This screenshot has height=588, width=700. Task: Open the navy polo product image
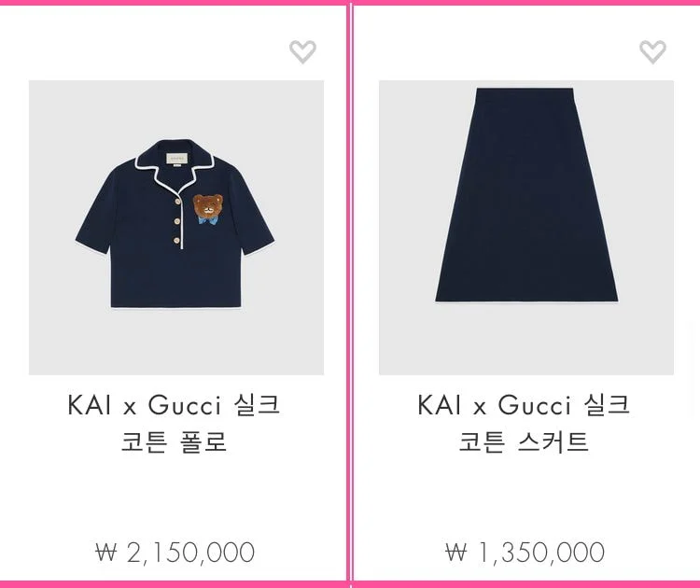[x=176, y=228]
